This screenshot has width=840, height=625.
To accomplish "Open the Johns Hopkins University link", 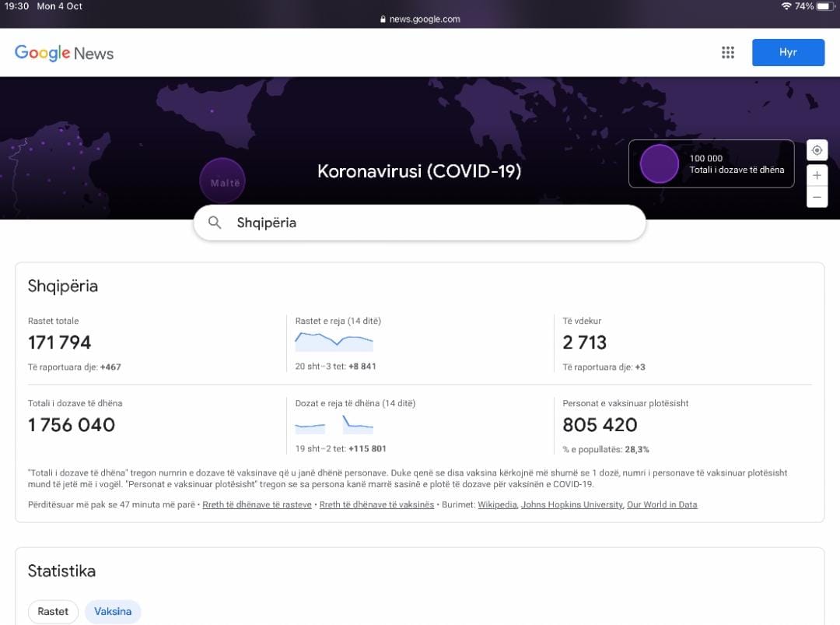I will [x=572, y=505].
